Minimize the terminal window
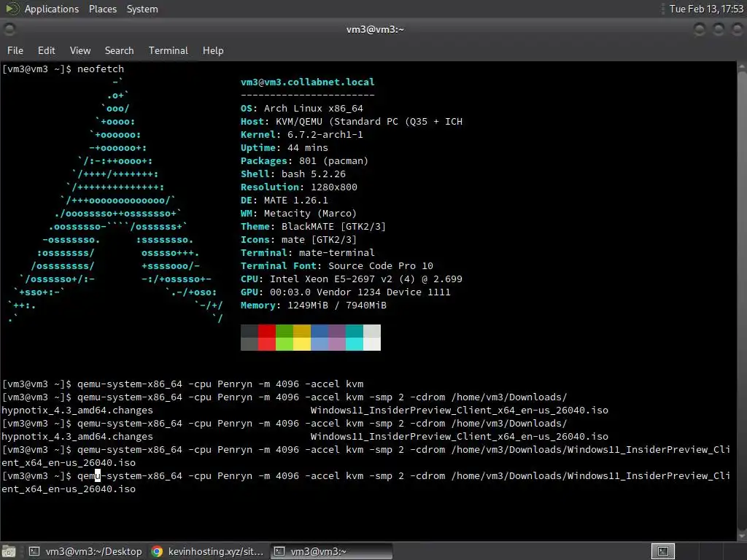The height and width of the screenshot is (560, 747). (x=700, y=29)
